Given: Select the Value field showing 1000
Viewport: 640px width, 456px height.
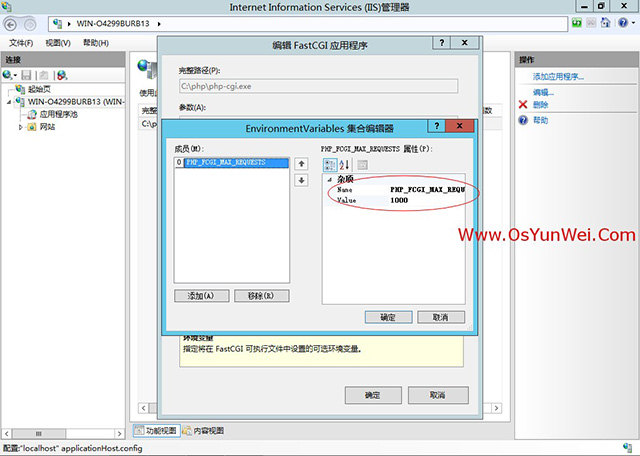Looking at the screenshot, I should coord(425,200).
